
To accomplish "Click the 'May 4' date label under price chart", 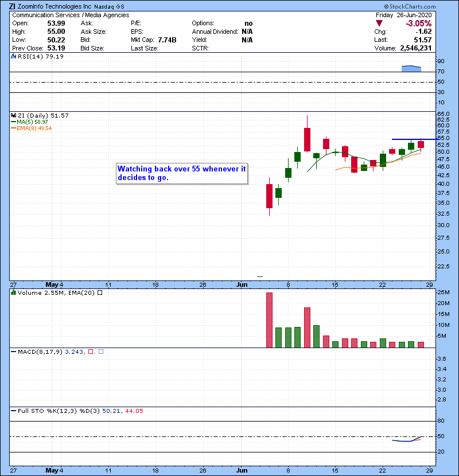I will 55,284.
